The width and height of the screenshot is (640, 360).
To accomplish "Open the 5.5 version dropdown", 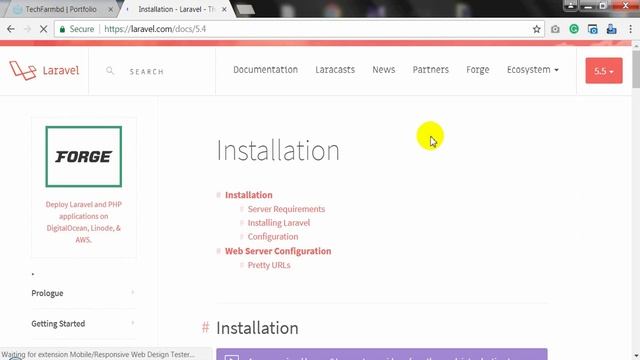I will [604, 71].
